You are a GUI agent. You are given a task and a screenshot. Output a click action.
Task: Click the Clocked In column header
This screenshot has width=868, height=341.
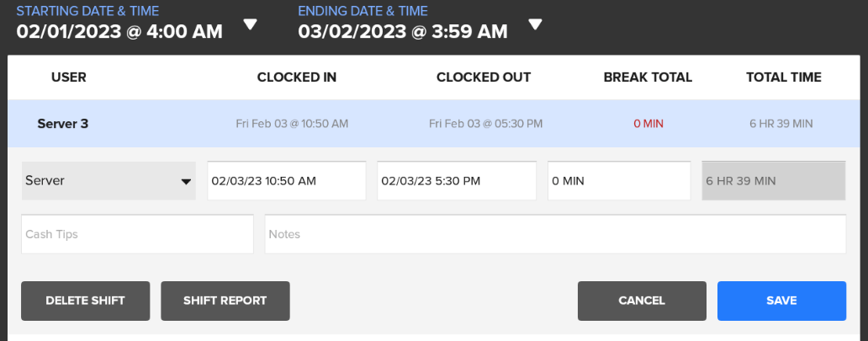point(297,77)
